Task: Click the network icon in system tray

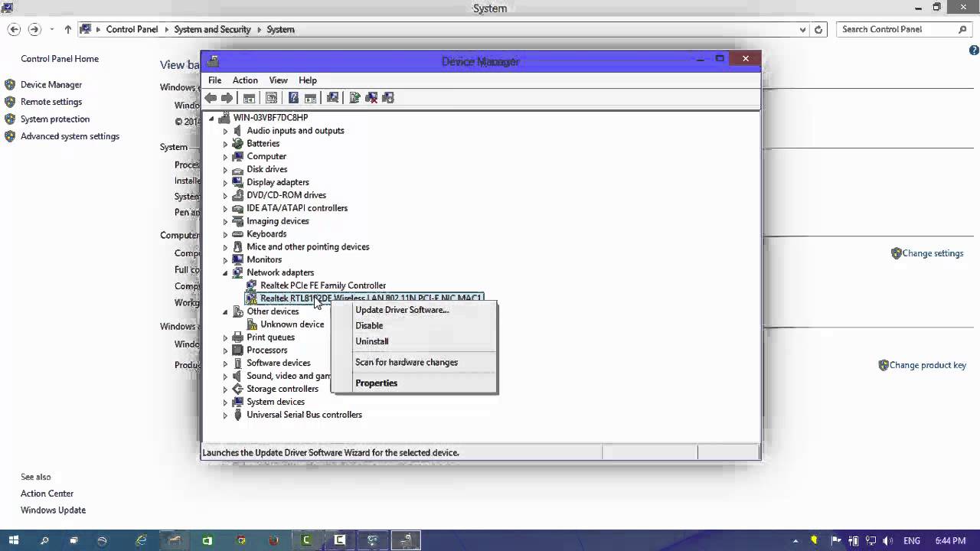Action: click(870, 540)
